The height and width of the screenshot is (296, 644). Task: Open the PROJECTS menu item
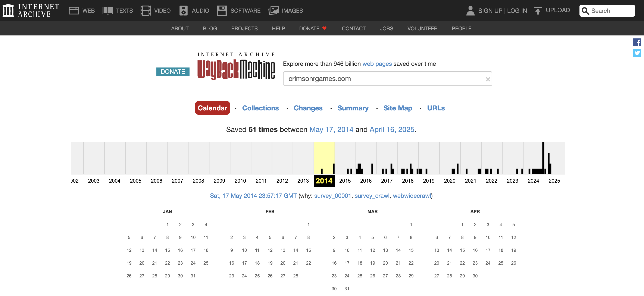coord(244,28)
